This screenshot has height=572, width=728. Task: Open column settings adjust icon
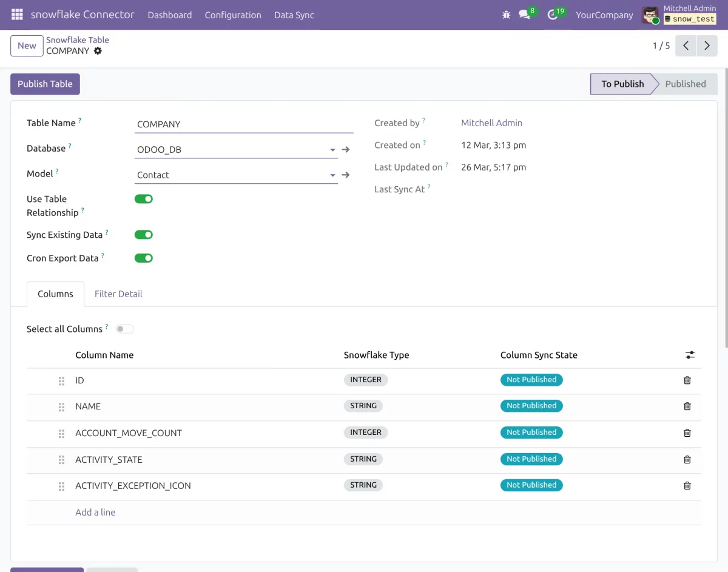[x=690, y=355]
